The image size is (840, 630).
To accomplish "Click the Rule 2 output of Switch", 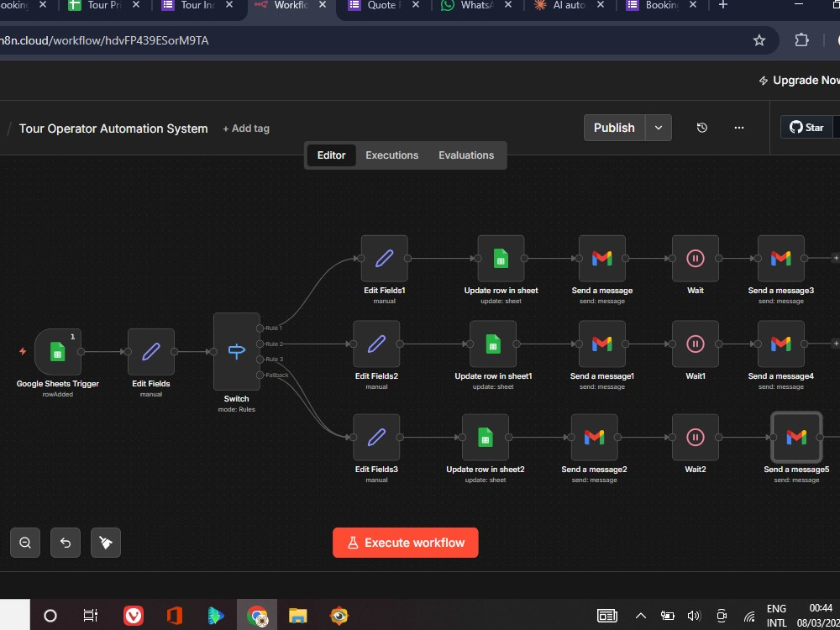I will click(260, 344).
